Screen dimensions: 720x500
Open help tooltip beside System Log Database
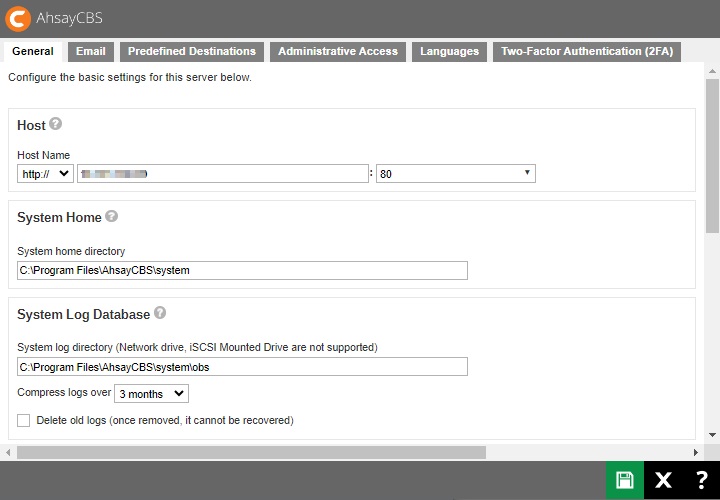pos(160,313)
